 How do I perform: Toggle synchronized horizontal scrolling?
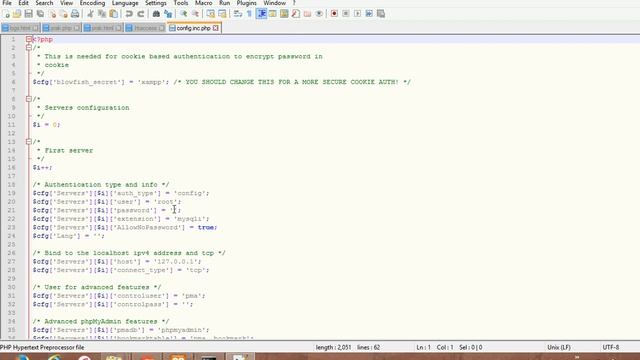[222, 14]
